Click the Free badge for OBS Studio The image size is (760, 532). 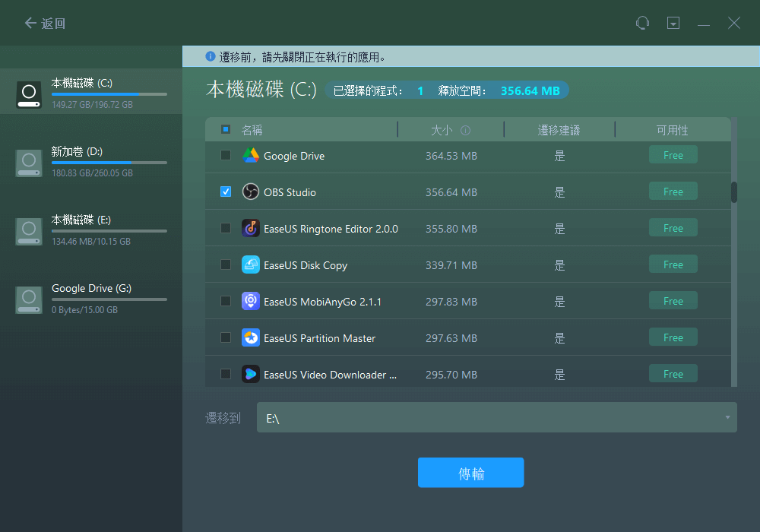click(673, 192)
